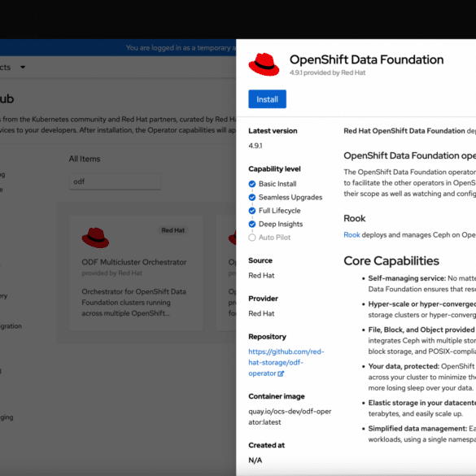Click the Latest version value 4.9.1
This screenshot has height=476, width=476.
(255, 146)
